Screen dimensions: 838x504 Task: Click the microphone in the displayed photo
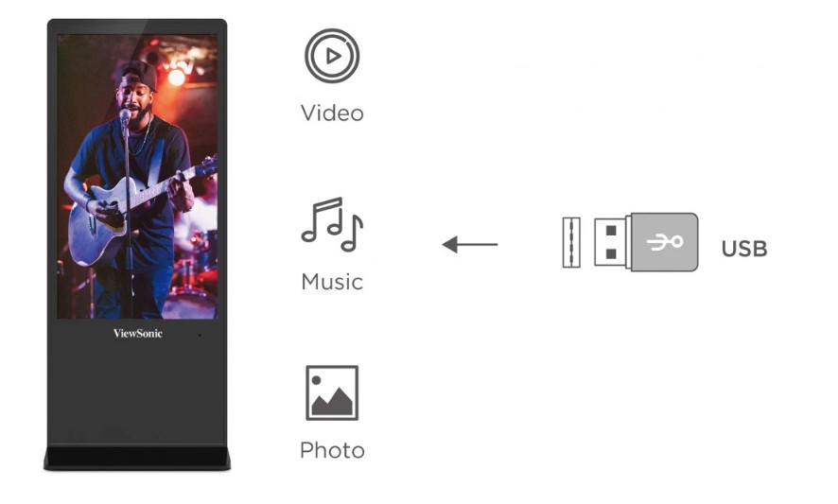pyautogui.click(x=125, y=116)
